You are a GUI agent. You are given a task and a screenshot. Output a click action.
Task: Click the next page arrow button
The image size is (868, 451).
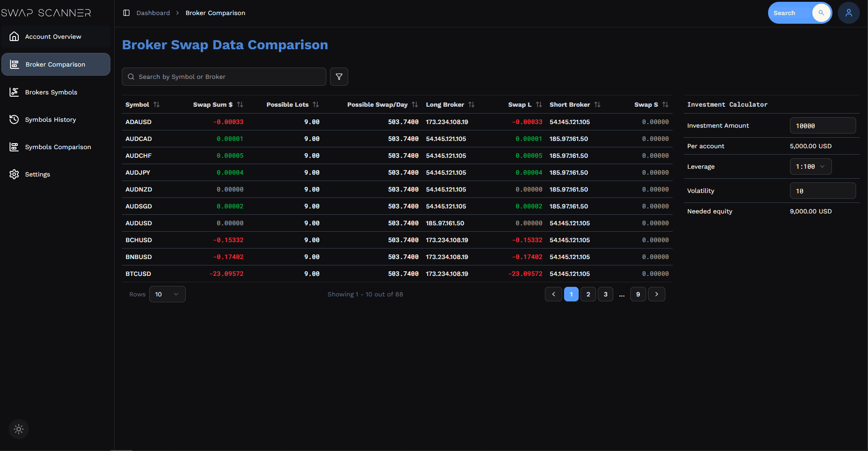pos(657,294)
